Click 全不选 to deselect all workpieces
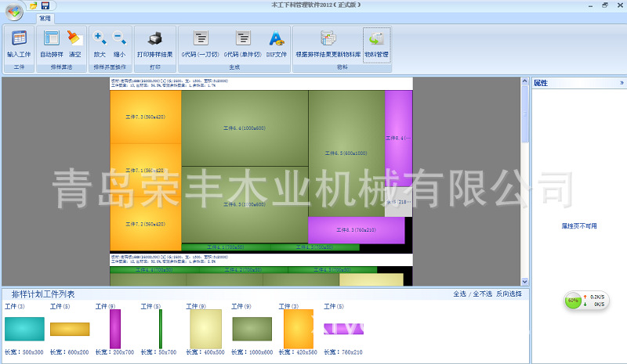The image size is (627, 364). 482,294
